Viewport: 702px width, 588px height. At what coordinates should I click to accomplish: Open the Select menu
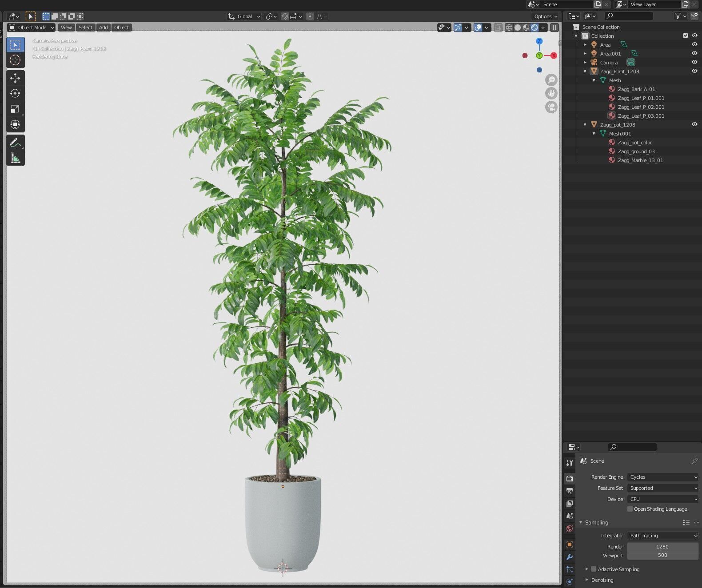85,28
